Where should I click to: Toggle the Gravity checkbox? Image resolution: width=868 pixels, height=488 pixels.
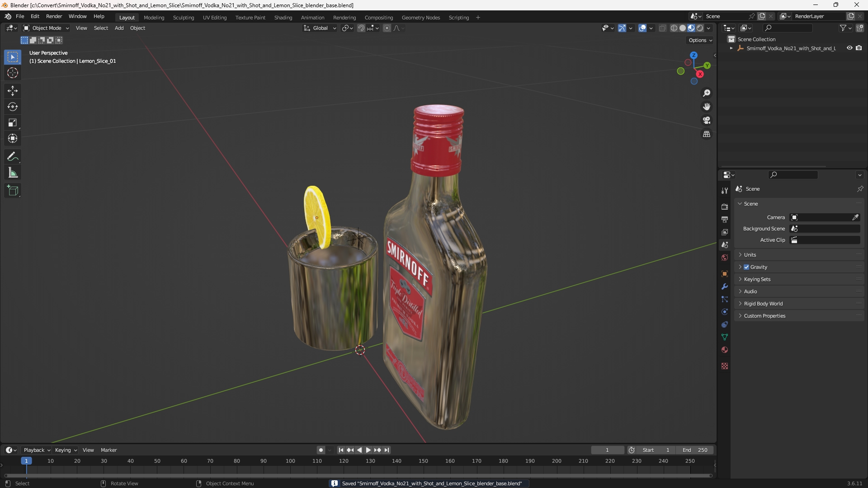click(x=746, y=267)
